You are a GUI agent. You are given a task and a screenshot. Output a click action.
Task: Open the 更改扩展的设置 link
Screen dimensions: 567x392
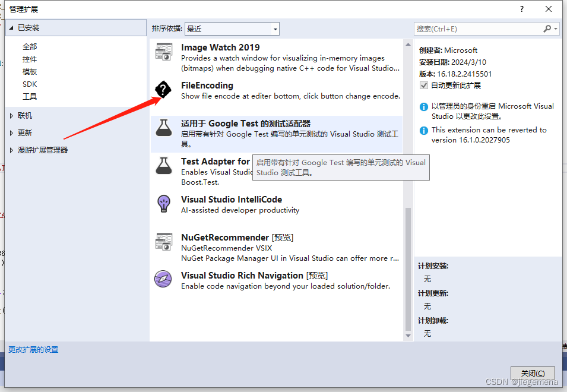tap(33, 349)
